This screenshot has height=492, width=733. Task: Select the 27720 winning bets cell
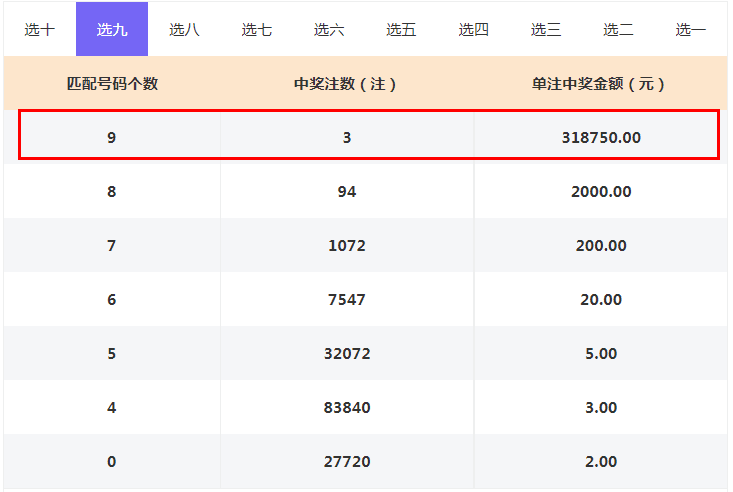[347, 461]
